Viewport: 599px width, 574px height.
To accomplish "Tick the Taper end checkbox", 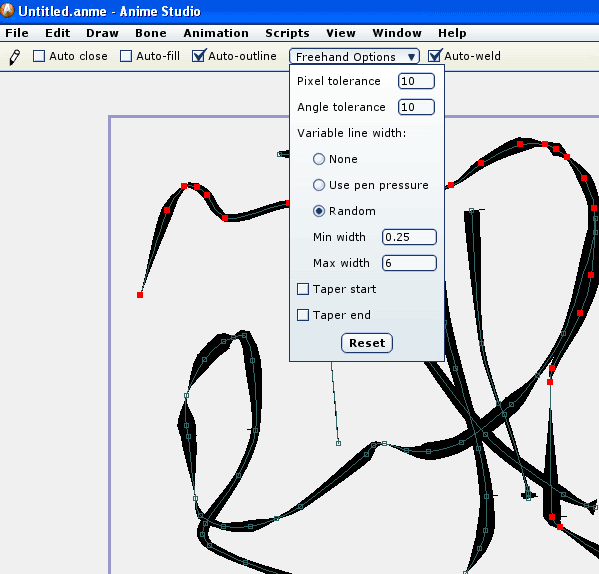I will (303, 315).
